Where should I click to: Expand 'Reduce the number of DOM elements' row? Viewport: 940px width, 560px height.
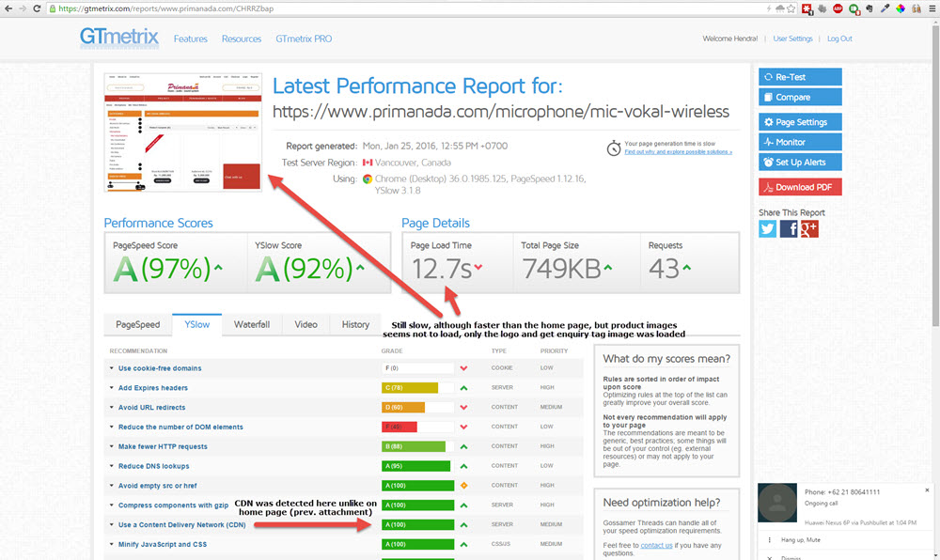pyautogui.click(x=180, y=427)
